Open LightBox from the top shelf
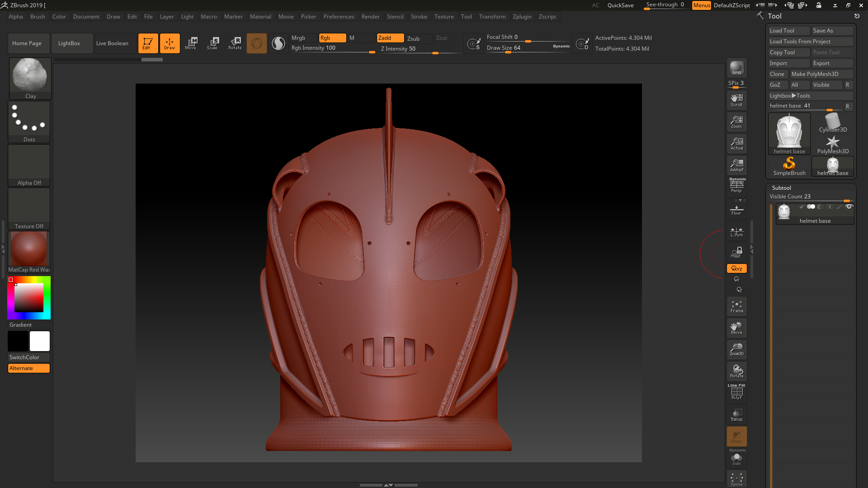The height and width of the screenshot is (488, 868). 72,43
